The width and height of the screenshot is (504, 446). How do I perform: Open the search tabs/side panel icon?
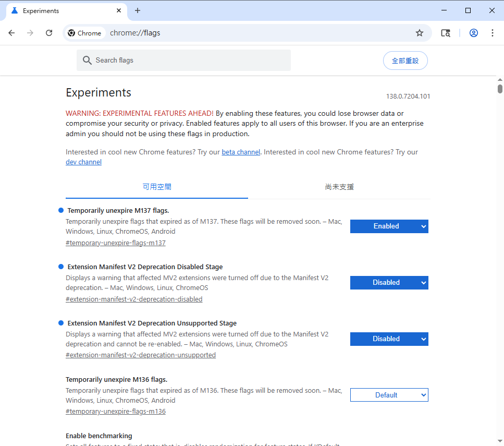[446, 33]
